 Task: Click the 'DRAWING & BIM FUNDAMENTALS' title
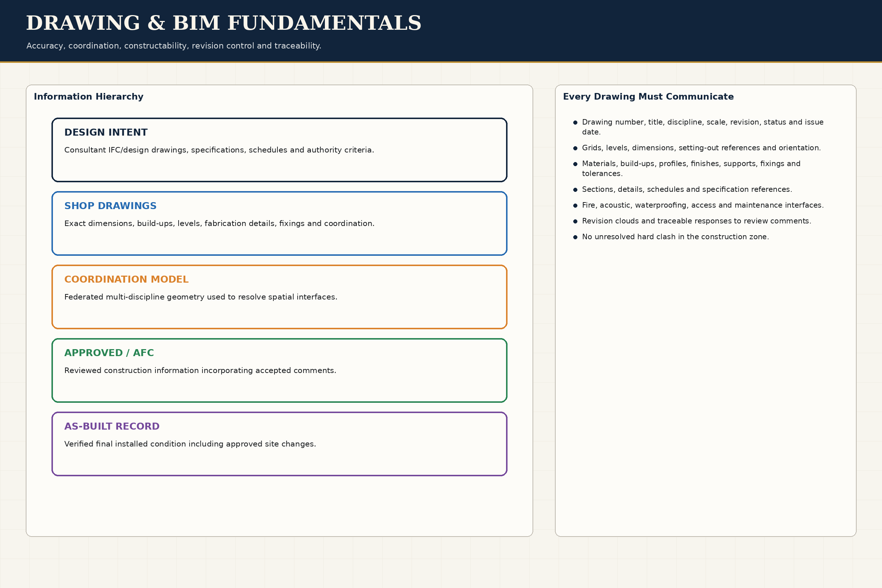click(x=224, y=23)
